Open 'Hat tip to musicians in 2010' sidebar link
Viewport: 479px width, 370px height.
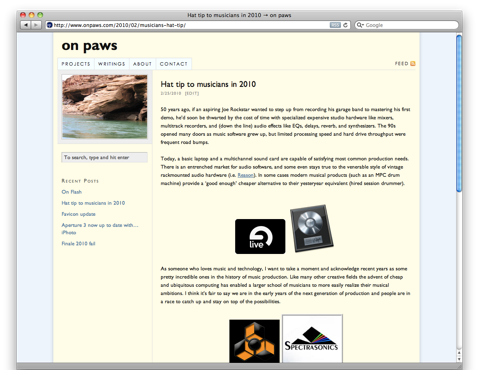[x=93, y=203]
